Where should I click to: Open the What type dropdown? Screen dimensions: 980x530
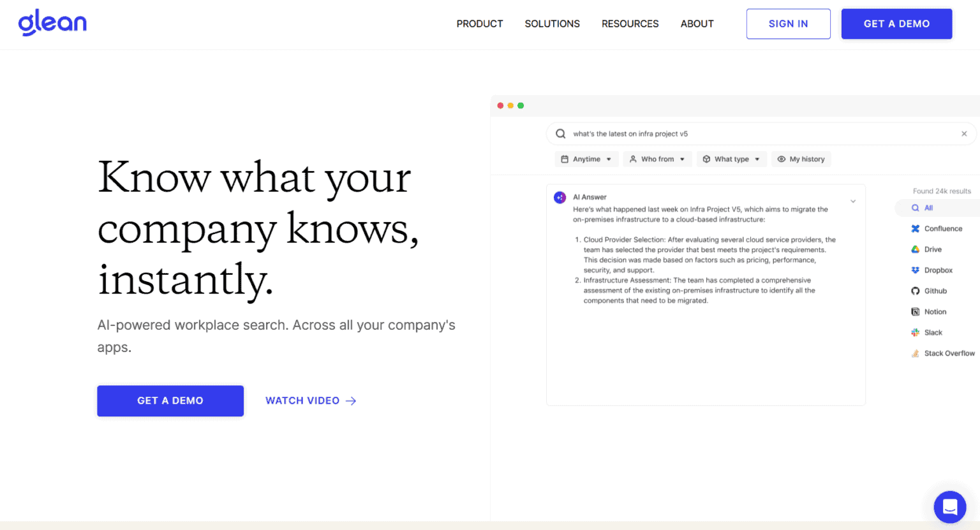pyautogui.click(x=731, y=159)
